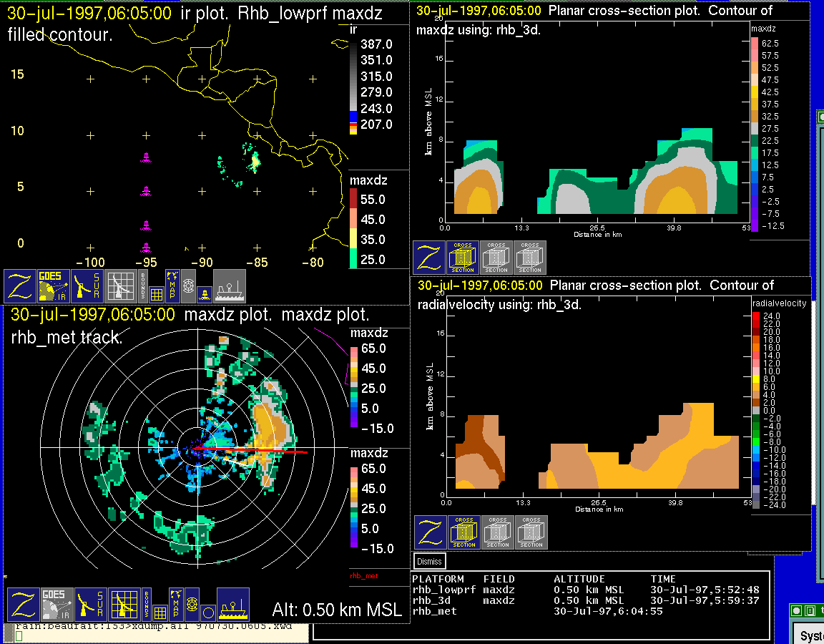Enable the grayed radar grid icon in the ir plot
Viewport: 824px width, 644px height.
coord(120,286)
